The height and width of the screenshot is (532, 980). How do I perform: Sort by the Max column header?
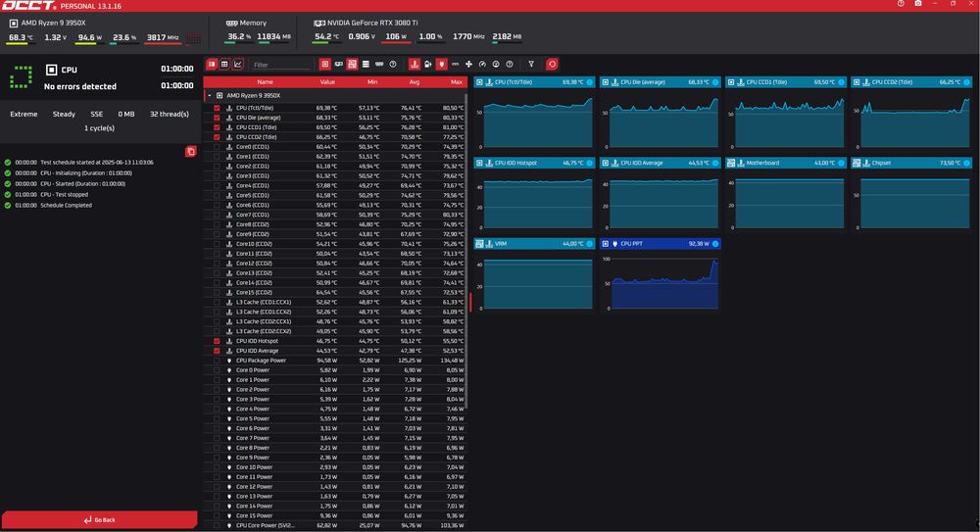tap(457, 82)
